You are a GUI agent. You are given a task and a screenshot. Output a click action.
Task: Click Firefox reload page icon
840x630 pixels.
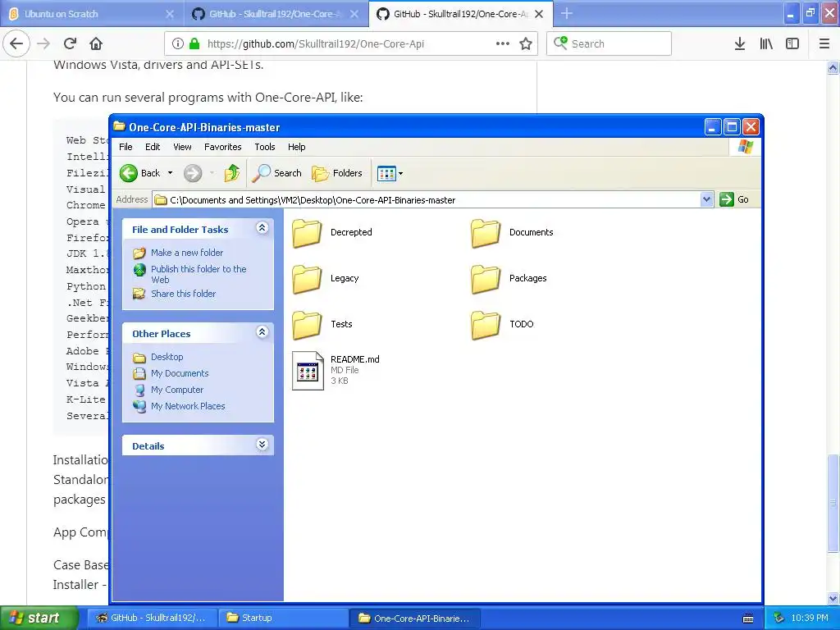[70, 43]
